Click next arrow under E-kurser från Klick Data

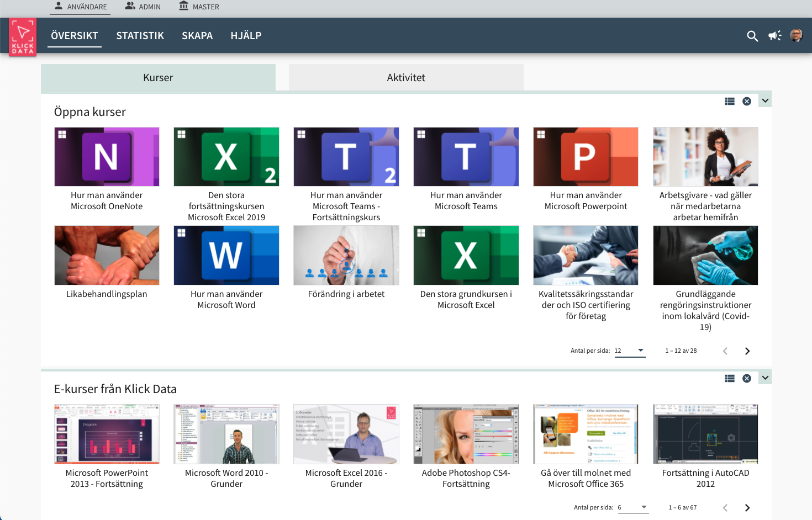click(747, 507)
